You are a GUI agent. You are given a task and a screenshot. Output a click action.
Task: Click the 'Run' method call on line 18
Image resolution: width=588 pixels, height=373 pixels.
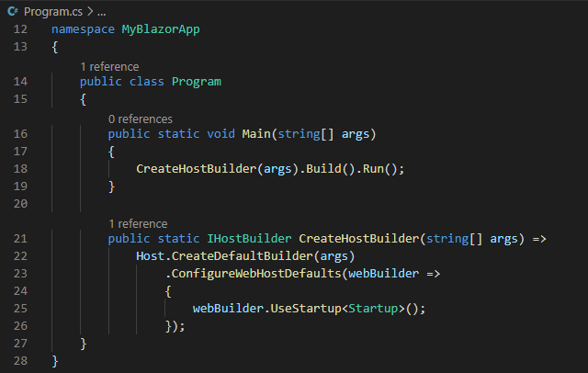tap(373, 169)
